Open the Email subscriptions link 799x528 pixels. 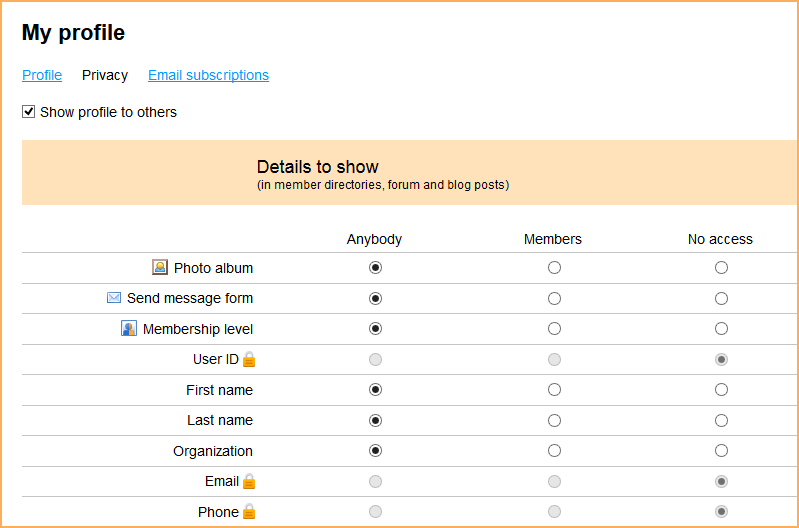[x=208, y=75]
